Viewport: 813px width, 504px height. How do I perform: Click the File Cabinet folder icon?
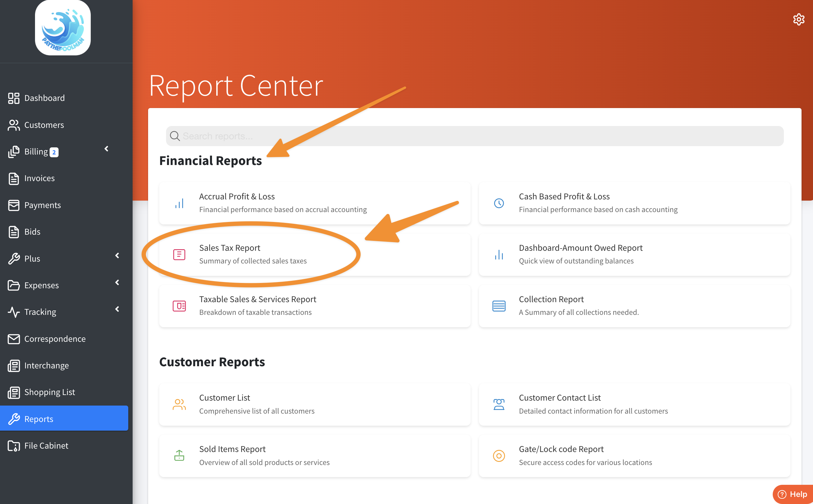14,446
